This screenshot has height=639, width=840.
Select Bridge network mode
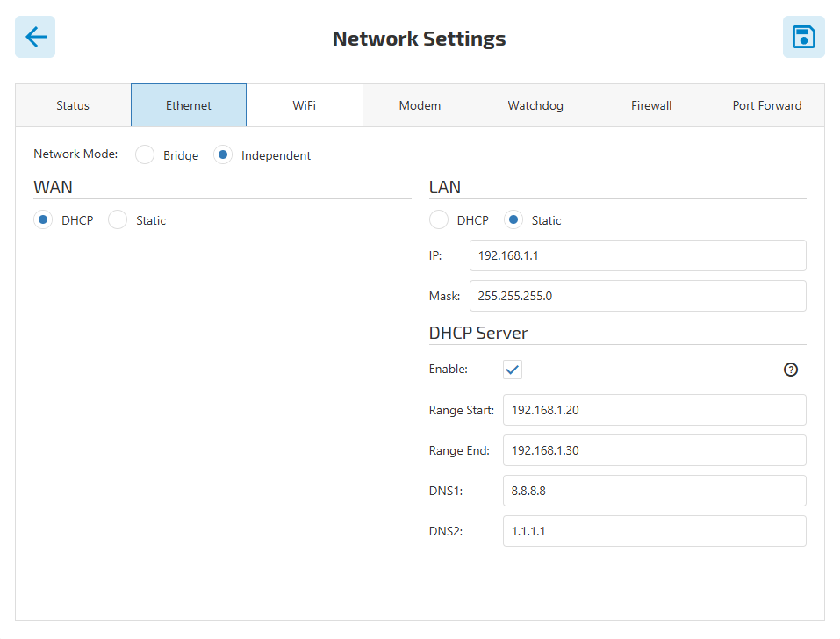click(145, 155)
